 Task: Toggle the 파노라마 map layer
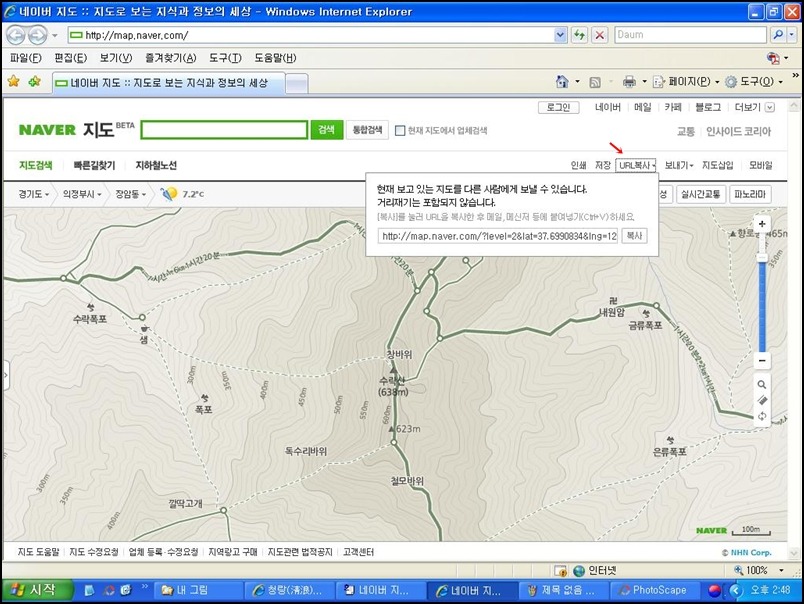(x=750, y=194)
